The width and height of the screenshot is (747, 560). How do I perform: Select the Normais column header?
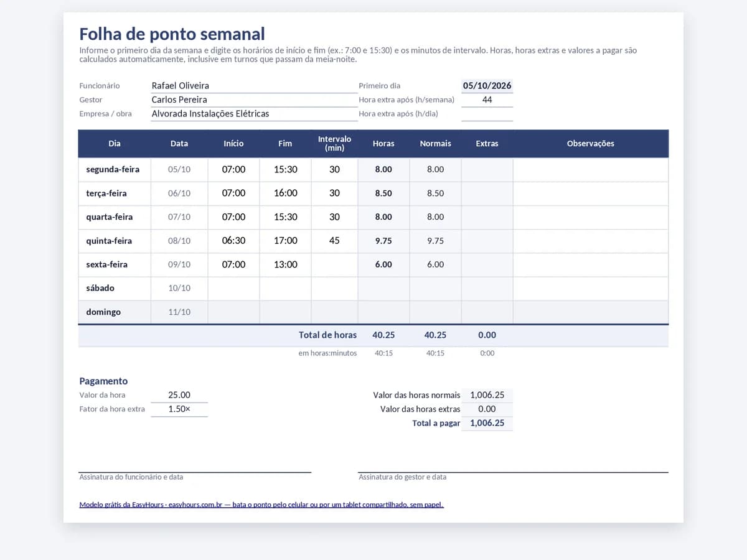[x=435, y=144]
